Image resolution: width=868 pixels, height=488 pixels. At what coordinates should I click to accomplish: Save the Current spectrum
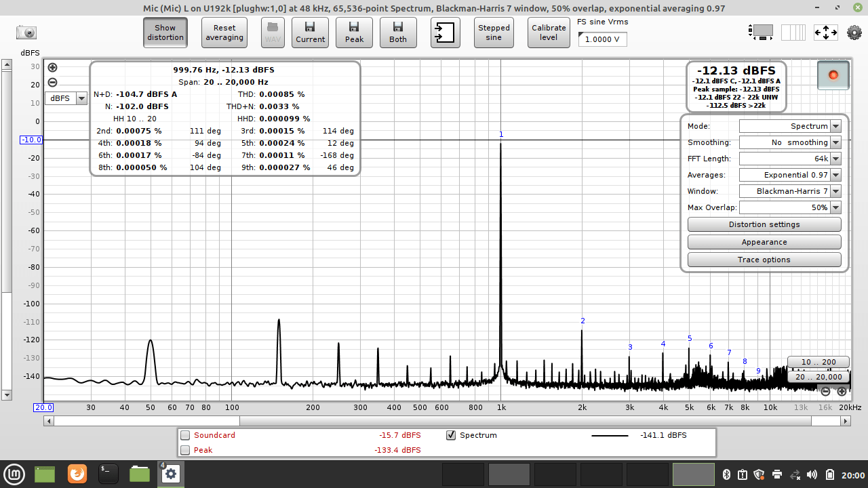(310, 33)
